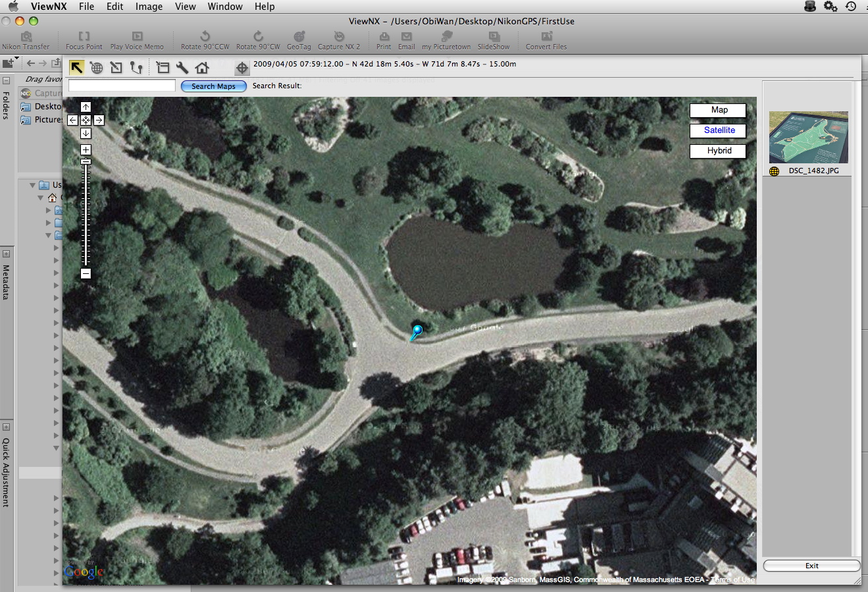This screenshot has width=868, height=592.
Task: Rotate image 90° CW
Action: pos(258,41)
